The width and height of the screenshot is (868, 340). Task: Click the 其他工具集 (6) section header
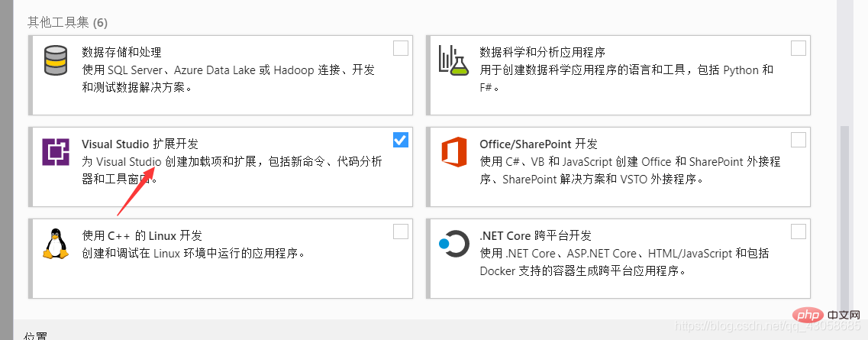pyautogui.click(x=67, y=22)
